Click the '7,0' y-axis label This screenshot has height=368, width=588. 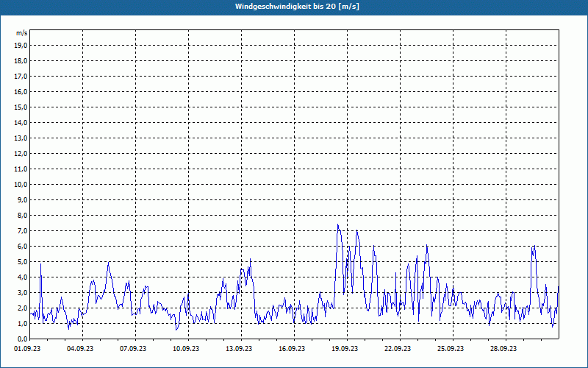point(22,230)
